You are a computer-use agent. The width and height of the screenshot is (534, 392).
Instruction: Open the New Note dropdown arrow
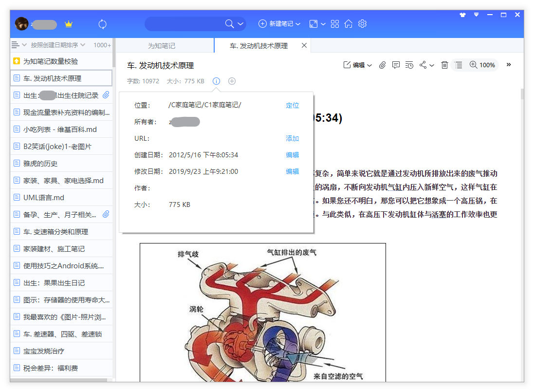tap(298, 24)
